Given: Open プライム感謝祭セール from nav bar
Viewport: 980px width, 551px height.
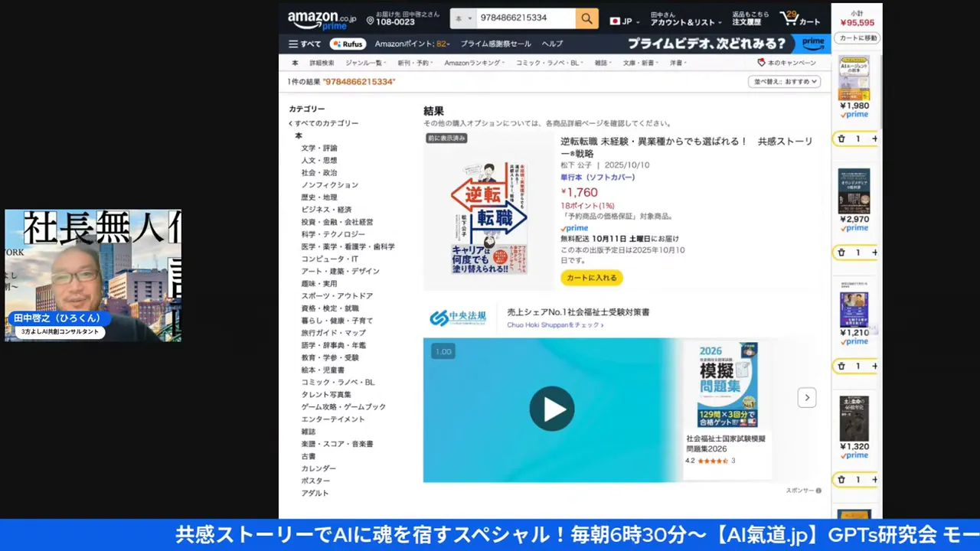Looking at the screenshot, I should 495,44.
